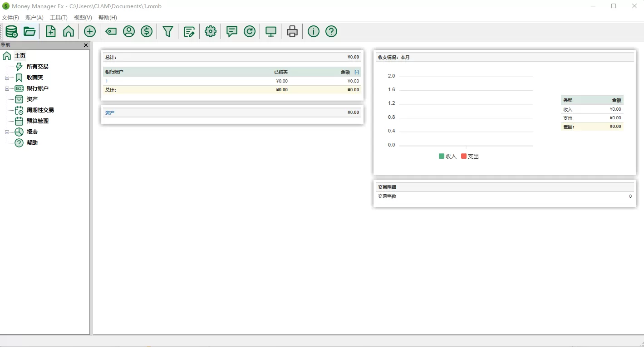Viewport: 644px width, 347px height.
Task: Open bank account 1 from the summary list
Action: click(106, 81)
